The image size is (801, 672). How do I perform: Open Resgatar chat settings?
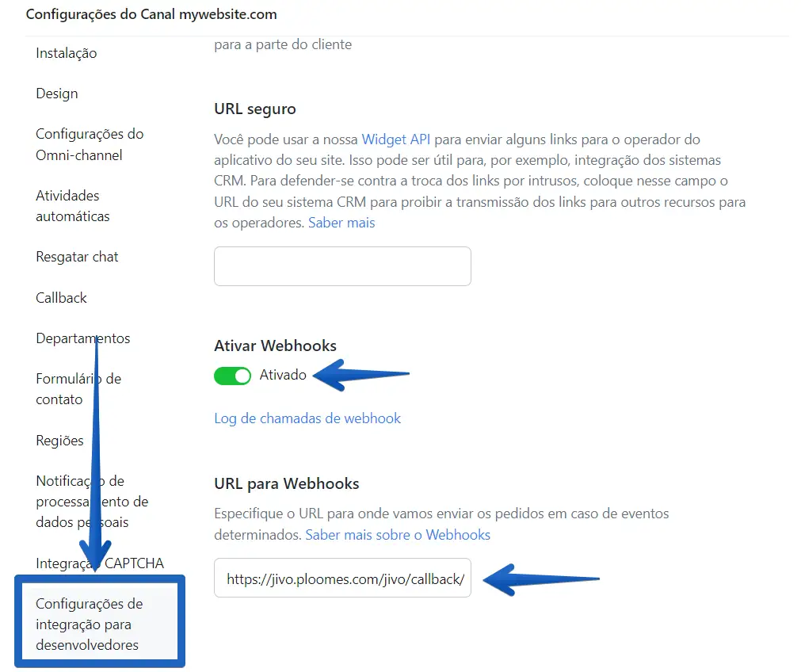tap(77, 257)
